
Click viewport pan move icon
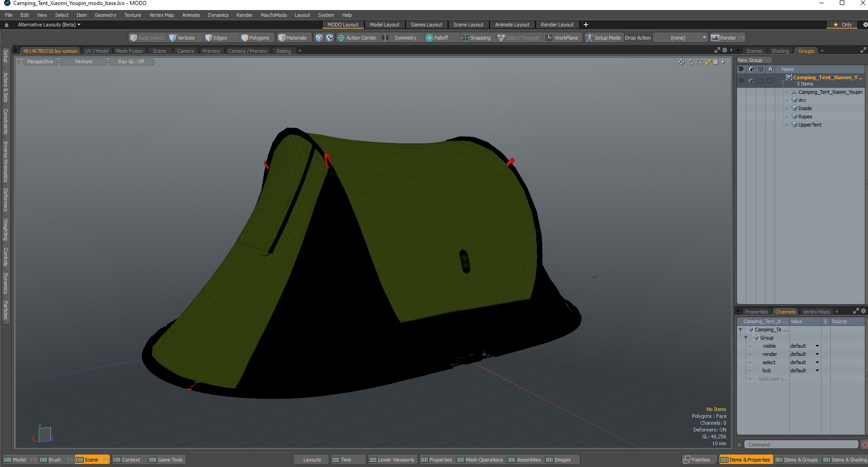[x=681, y=62]
